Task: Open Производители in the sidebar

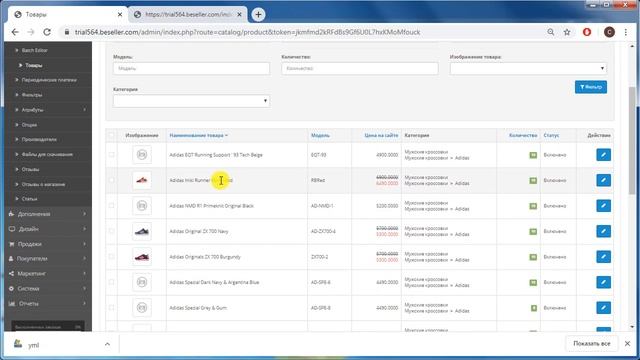Action: [x=39, y=140]
